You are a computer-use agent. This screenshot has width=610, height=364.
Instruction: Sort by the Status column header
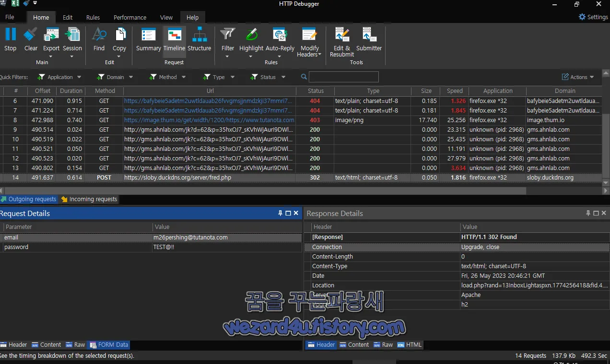pyautogui.click(x=316, y=91)
